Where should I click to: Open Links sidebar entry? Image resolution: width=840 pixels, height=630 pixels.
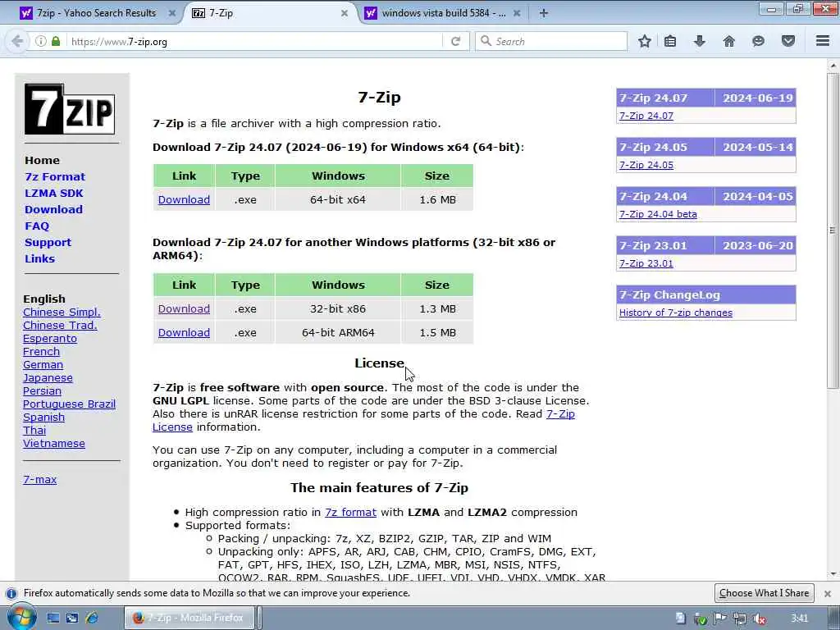[39, 258]
